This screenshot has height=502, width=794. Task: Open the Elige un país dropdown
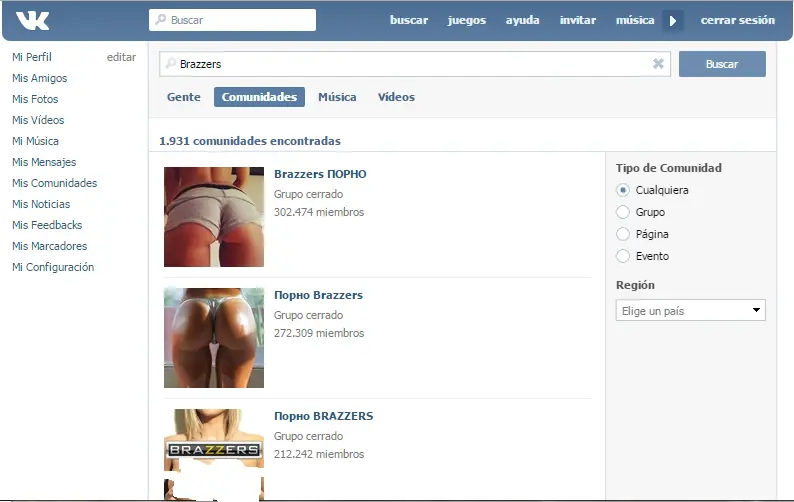point(690,311)
